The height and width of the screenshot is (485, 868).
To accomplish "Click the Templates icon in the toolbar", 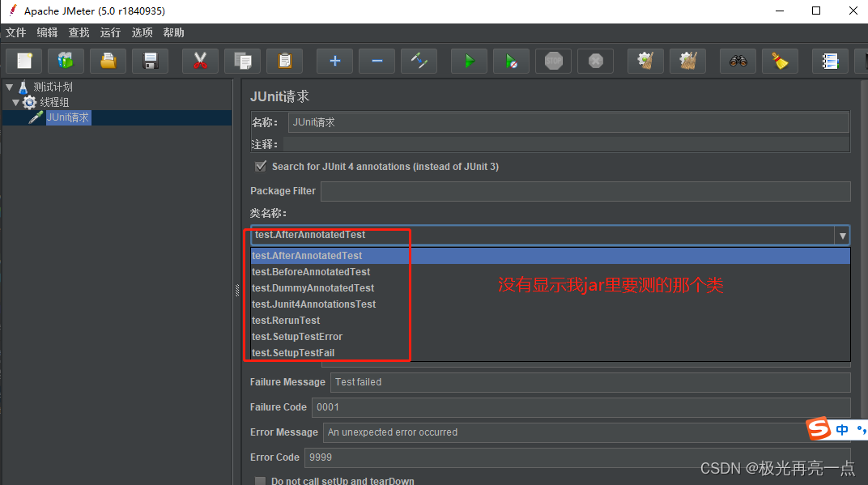I will coord(66,61).
